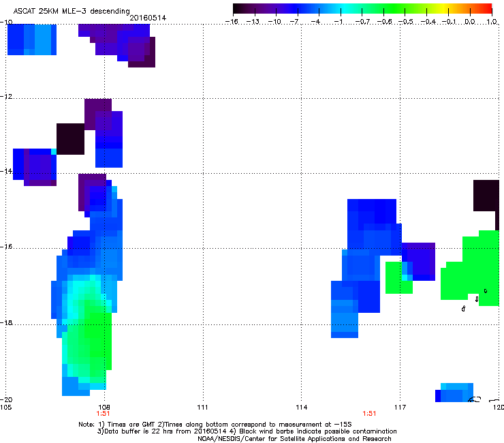Click the "-13" label under the color bar
Viewport: 504px width, 443px height.
point(253,22)
